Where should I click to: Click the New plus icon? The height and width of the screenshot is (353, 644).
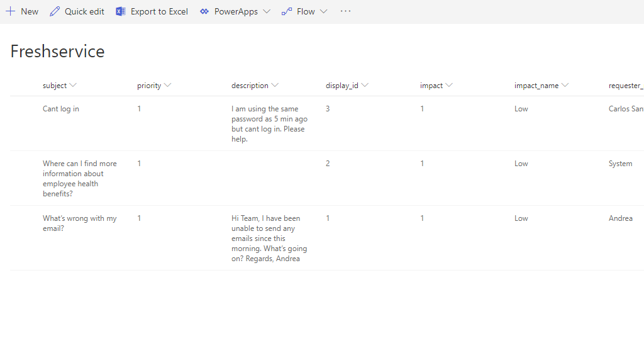pyautogui.click(x=10, y=11)
